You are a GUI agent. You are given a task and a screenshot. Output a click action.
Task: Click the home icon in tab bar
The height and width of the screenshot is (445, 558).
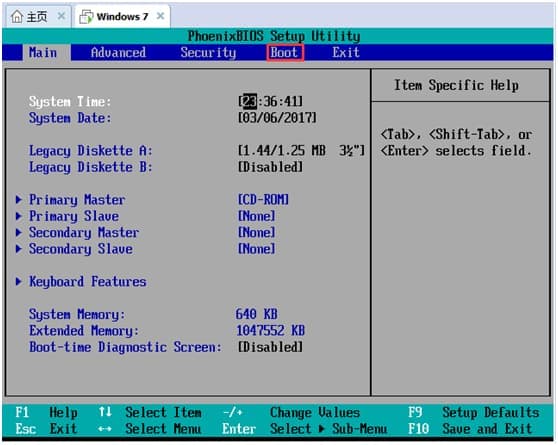(x=17, y=16)
